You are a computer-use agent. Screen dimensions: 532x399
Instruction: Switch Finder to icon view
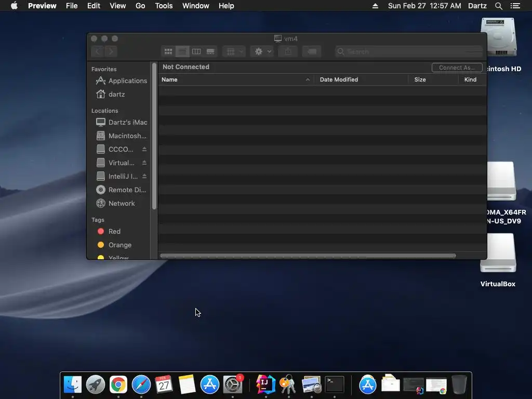coord(168,51)
